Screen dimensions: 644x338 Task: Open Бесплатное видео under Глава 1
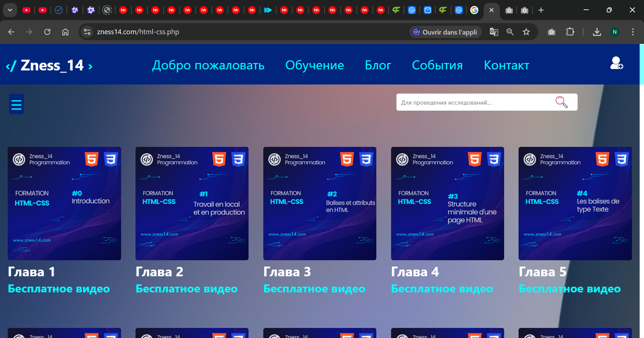coord(59,289)
